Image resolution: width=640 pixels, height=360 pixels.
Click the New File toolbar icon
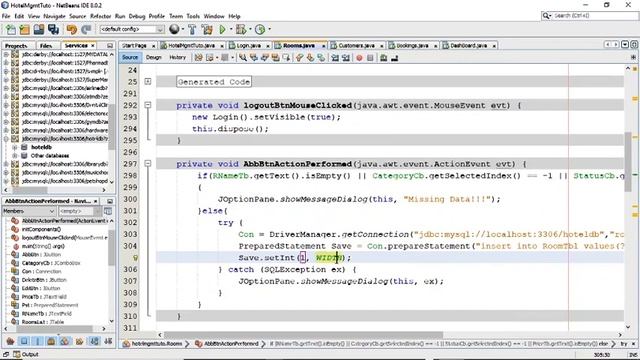pos(11,29)
